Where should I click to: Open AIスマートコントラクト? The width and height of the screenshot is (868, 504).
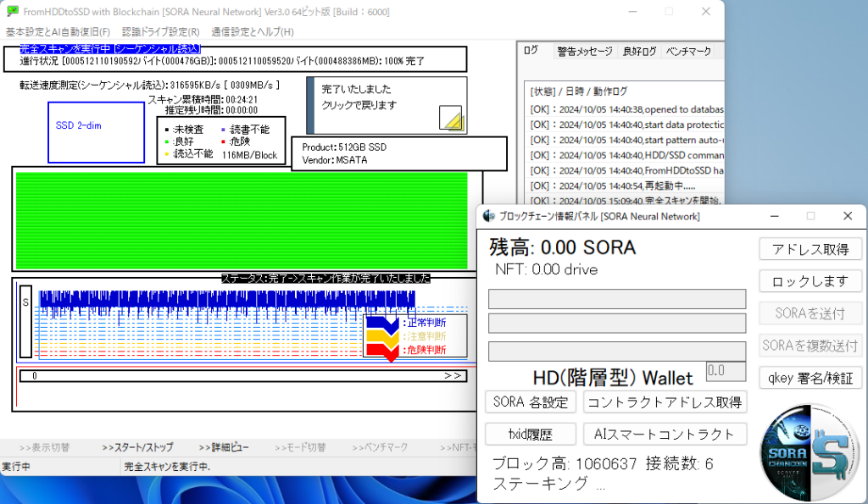tap(665, 435)
